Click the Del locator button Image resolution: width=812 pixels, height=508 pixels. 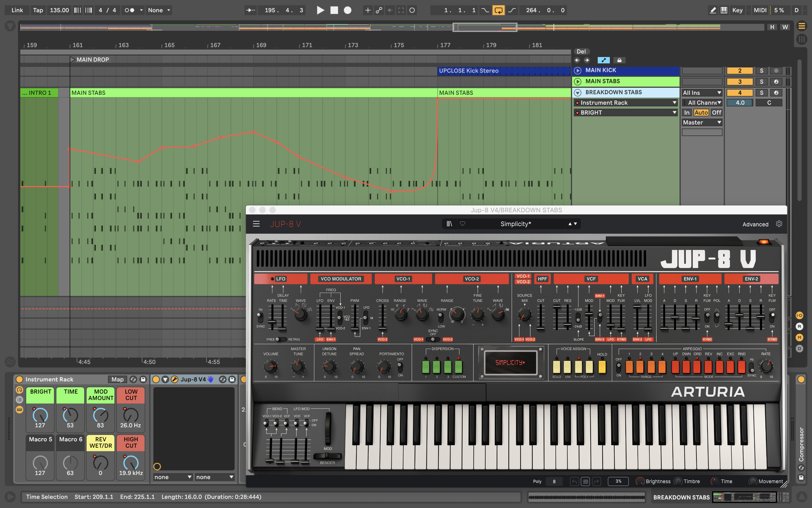tap(581, 51)
